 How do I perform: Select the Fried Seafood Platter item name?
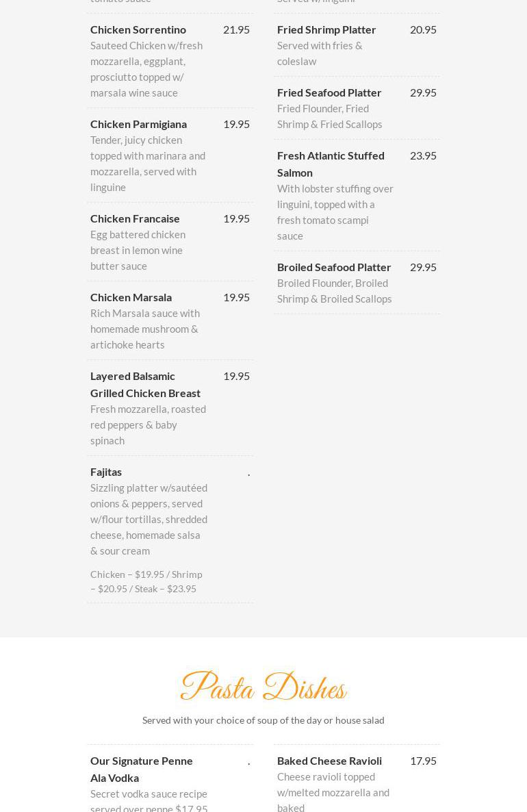click(329, 92)
